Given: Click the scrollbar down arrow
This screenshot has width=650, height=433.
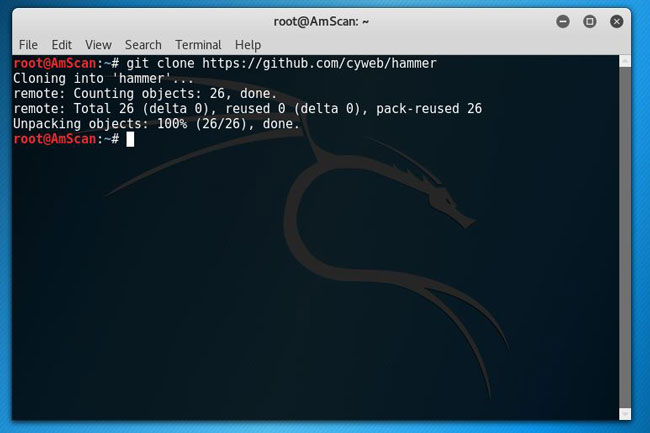Looking at the screenshot, I should pos(625,414).
